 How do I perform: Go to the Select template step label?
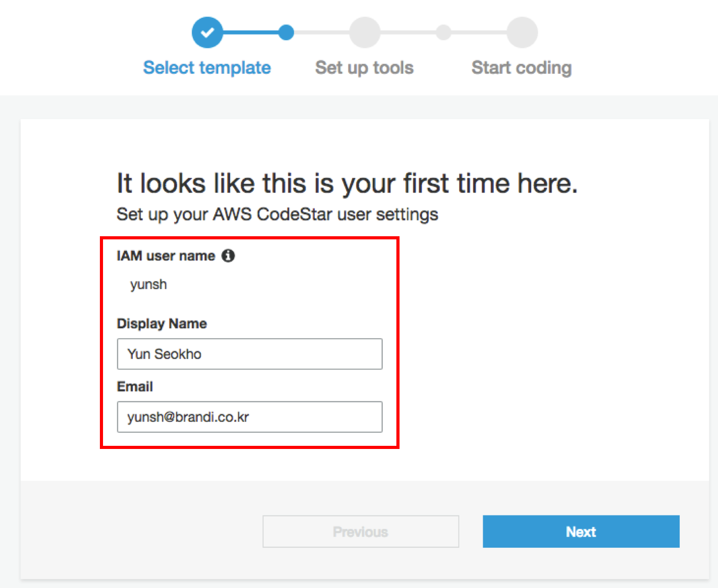(207, 67)
